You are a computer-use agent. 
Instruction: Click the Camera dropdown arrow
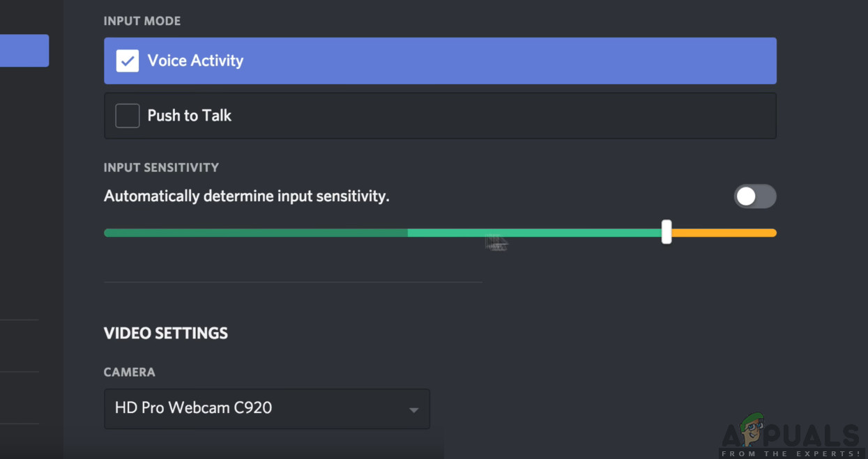[x=413, y=410]
